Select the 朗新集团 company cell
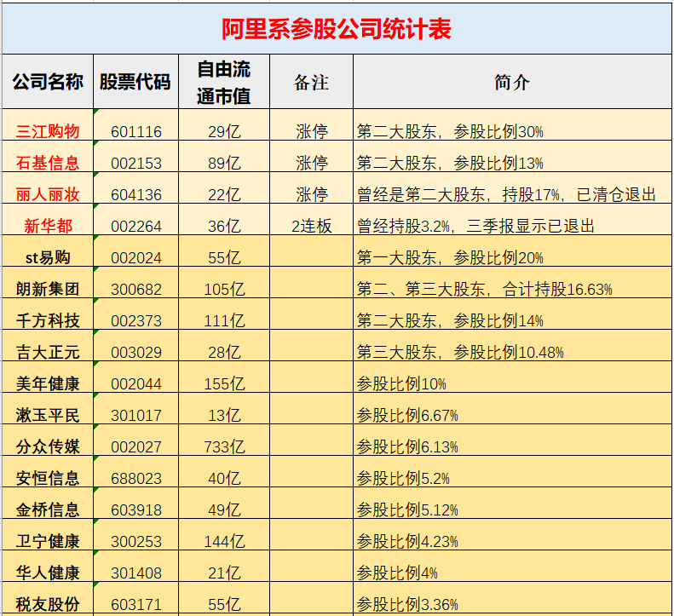This screenshot has width=674, height=616. tap(48, 282)
